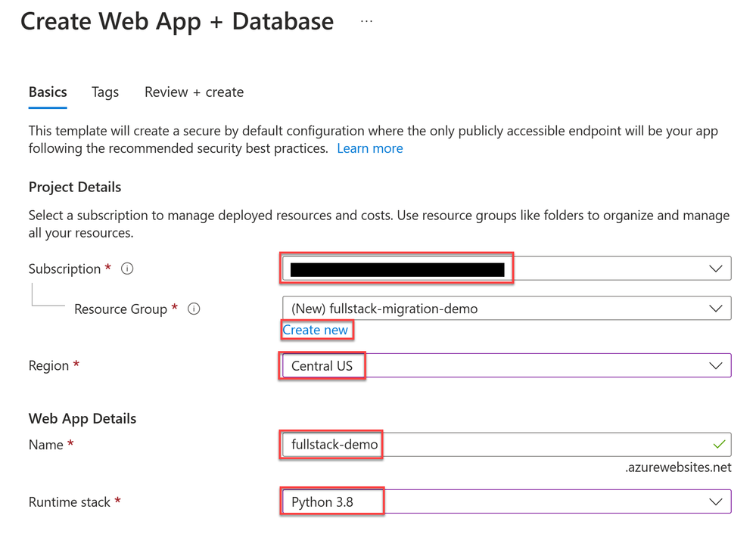Click the web app Name input field
This screenshot has width=756, height=534.
507,444
